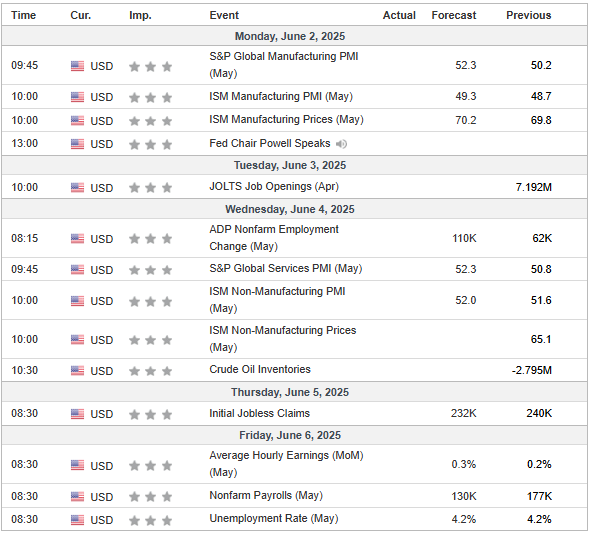Click the importance stars for Unemployment Rate

pyautogui.click(x=151, y=521)
